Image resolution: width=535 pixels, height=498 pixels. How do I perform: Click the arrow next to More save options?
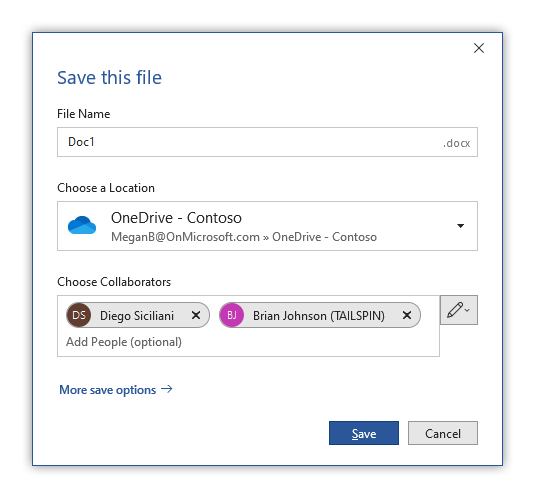[x=167, y=389]
